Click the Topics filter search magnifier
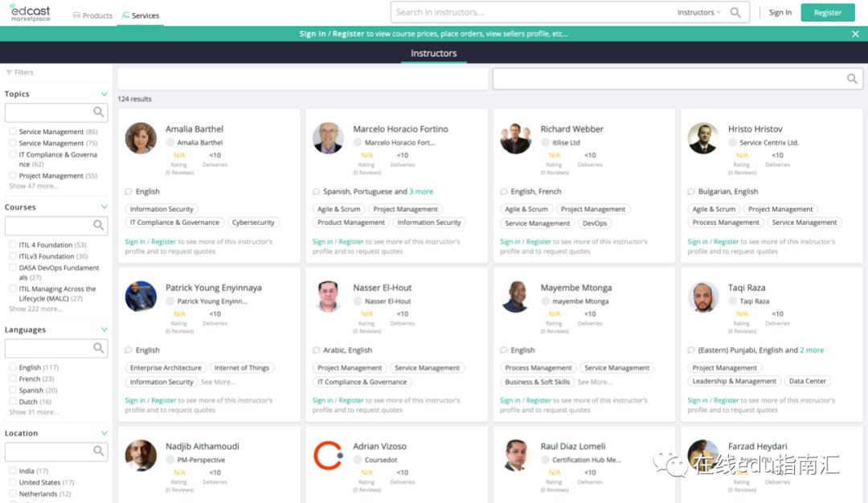 tap(99, 112)
